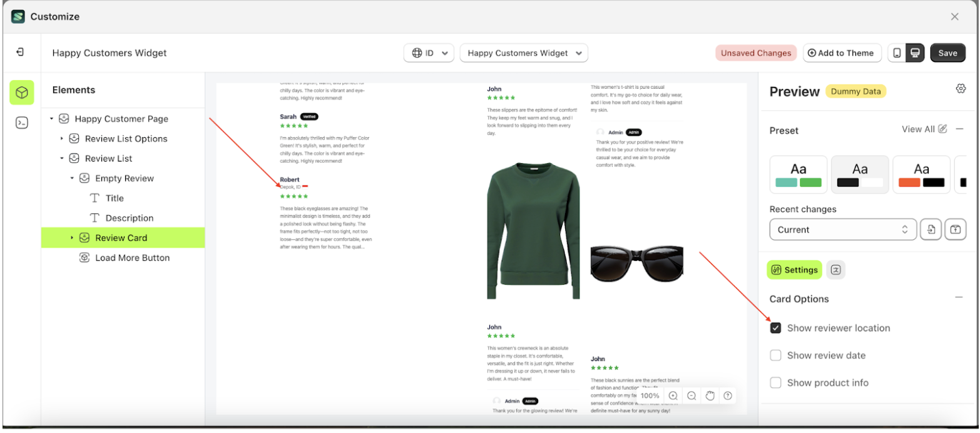Image resolution: width=980 pixels, height=433 pixels.
Task: Open the Preview settings gear icon
Action: point(961,89)
